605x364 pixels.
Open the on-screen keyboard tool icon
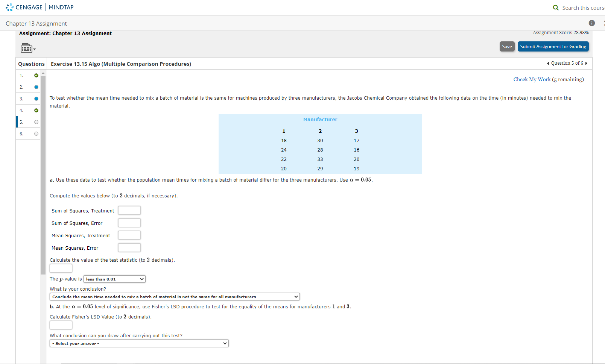[28, 48]
